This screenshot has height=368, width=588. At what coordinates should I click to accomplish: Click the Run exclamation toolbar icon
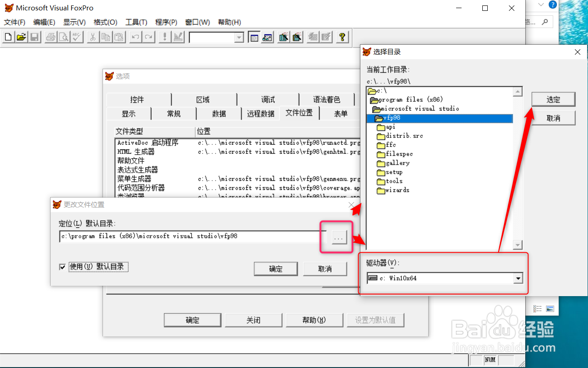point(164,37)
